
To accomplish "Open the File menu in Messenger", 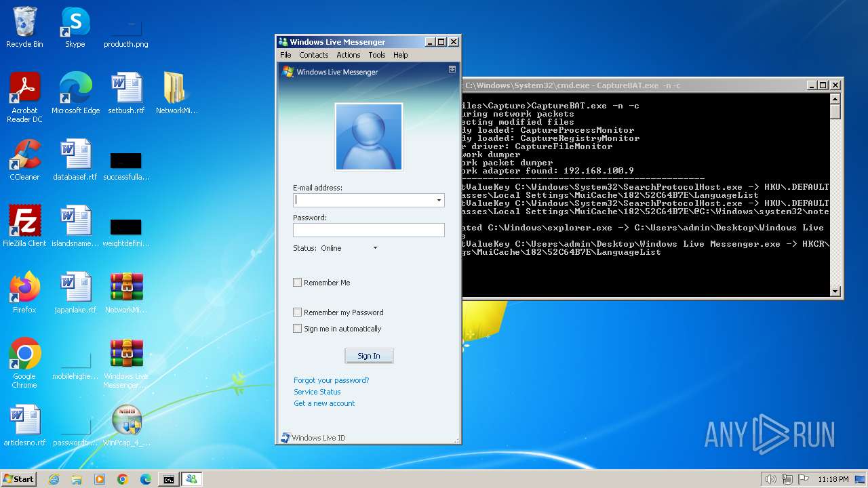I will tap(285, 55).
